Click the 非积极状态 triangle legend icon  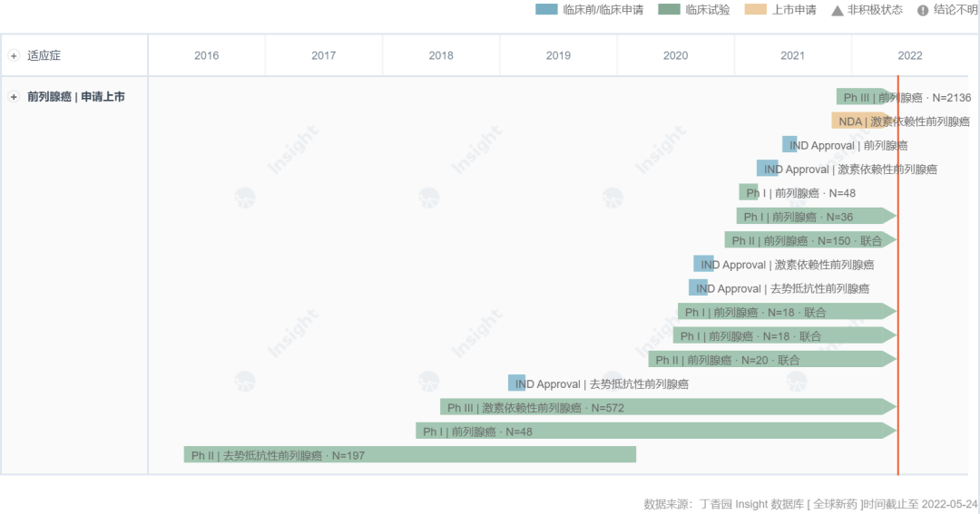click(837, 10)
